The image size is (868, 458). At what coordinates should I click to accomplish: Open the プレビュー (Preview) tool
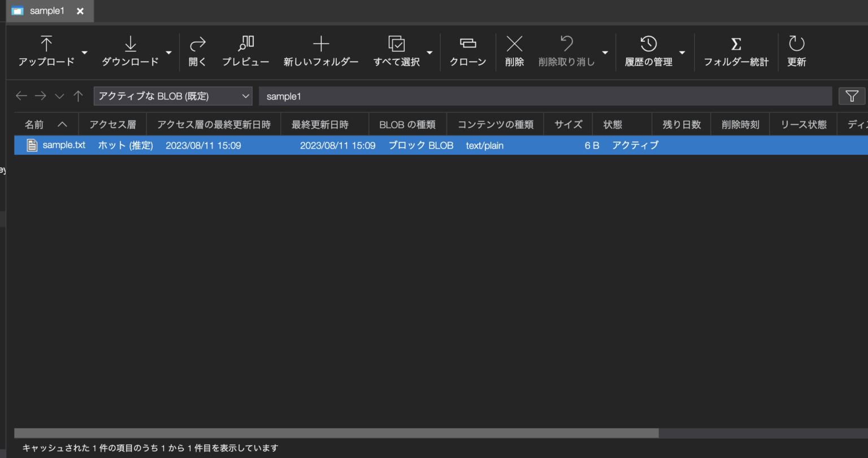tap(246, 51)
